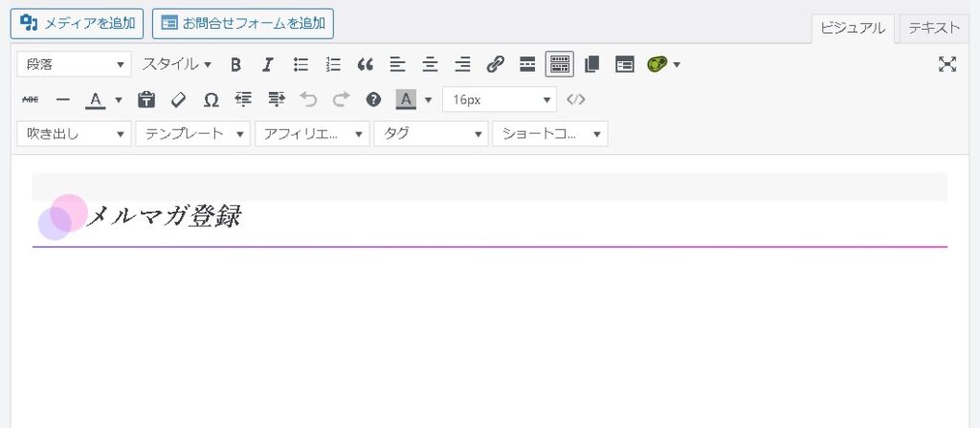Click the メディアを追加 button

click(x=77, y=22)
